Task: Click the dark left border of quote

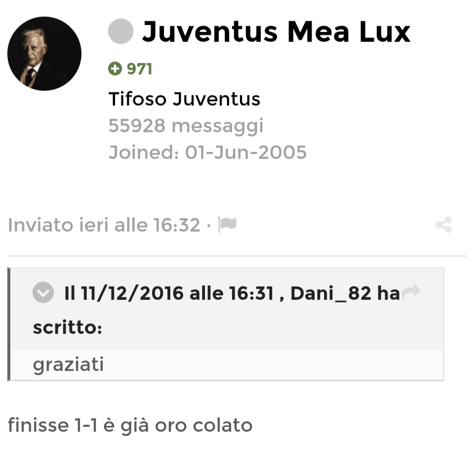Action: coord(9,324)
